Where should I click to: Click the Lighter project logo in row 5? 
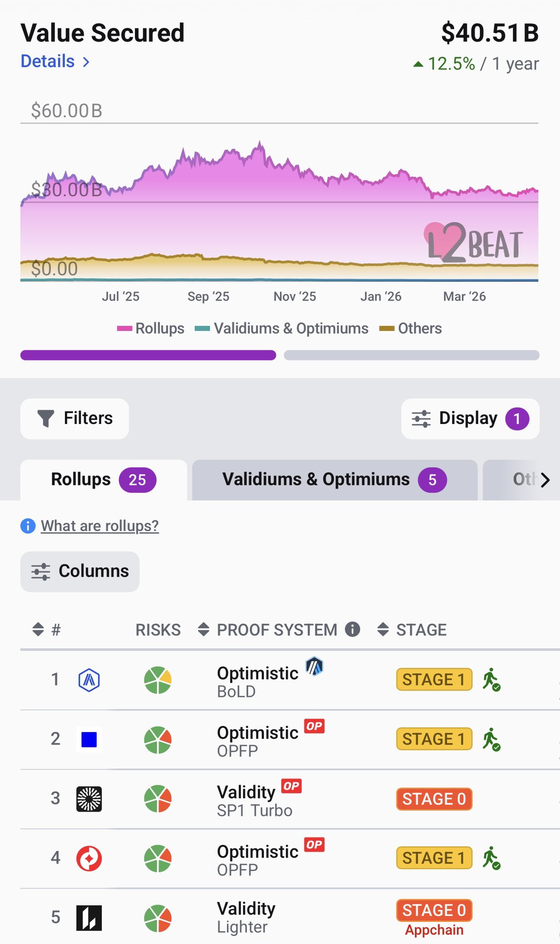[89, 918]
